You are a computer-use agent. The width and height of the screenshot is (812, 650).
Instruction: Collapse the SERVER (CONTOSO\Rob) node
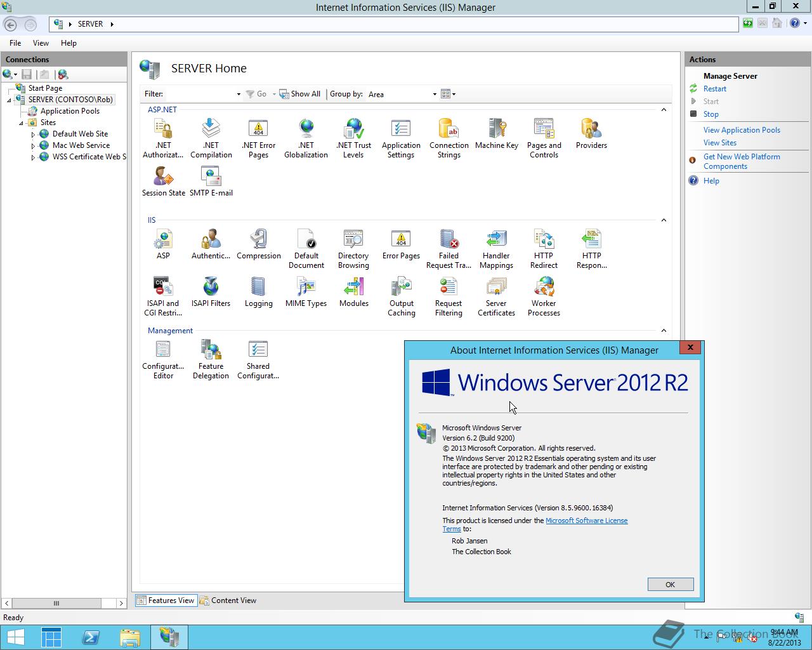10,100
